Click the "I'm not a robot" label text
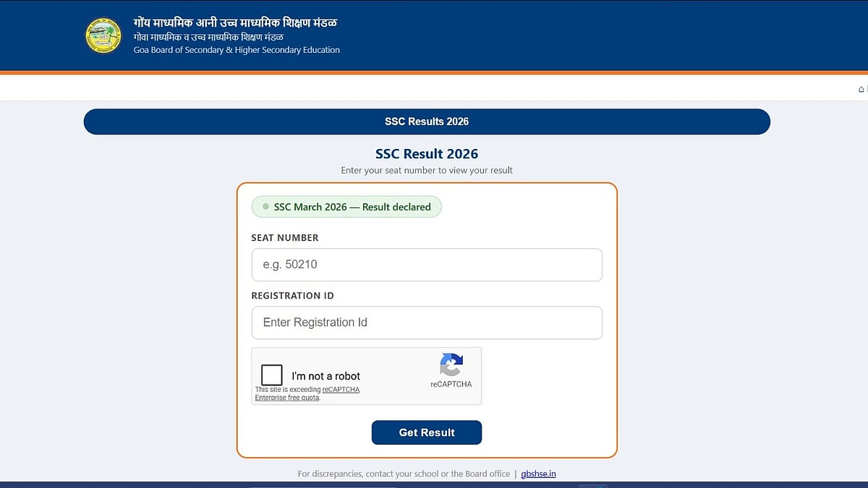The width and height of the screenshot is (868, 488). [325, 376]
